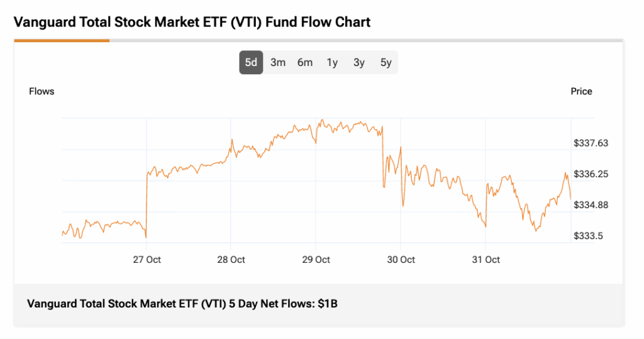The height and width of the screenshot is (339, 644).
Task: Switch the chart to 3m range
Action: [x=278, y=62]
